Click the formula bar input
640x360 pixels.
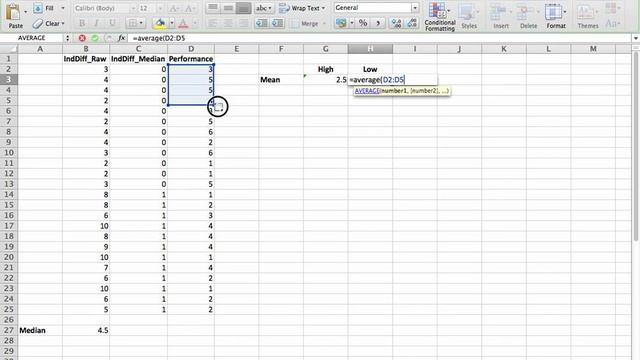click(380, 38)
